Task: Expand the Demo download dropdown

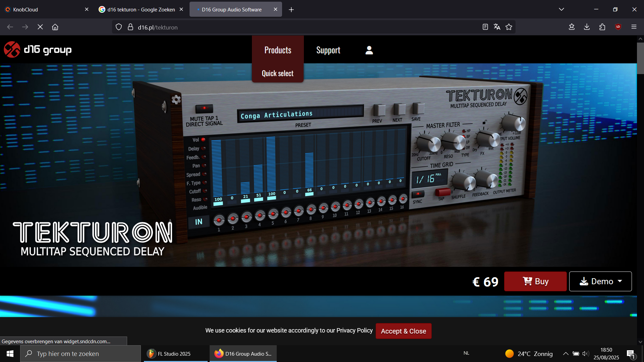Action: coord(600,281)
